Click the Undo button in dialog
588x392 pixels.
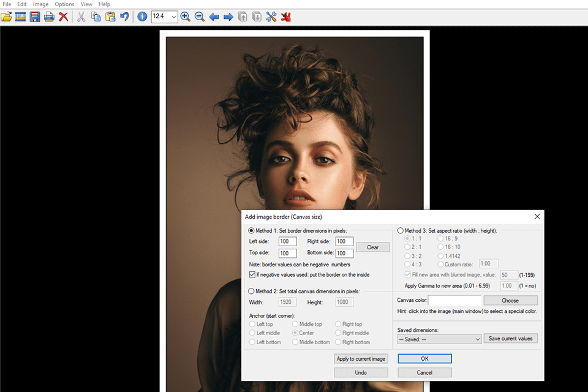(x=361, y=372)
